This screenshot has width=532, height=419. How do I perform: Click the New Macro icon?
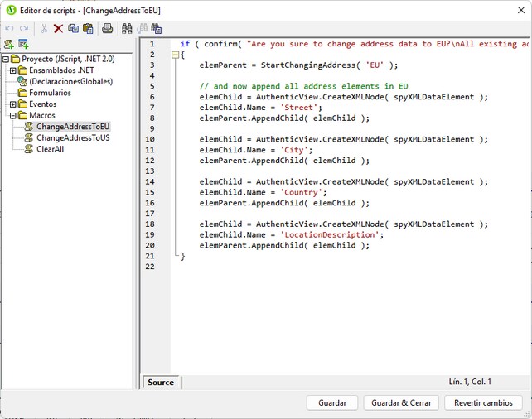pos(9,44)
